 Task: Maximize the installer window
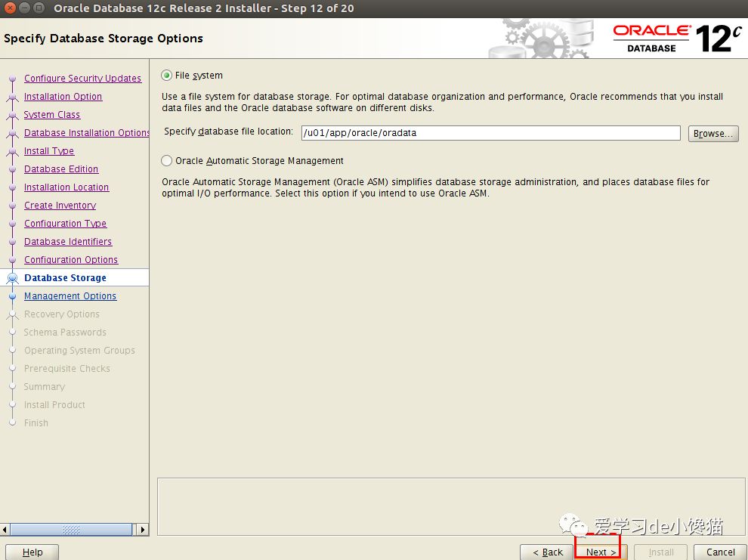39,8
